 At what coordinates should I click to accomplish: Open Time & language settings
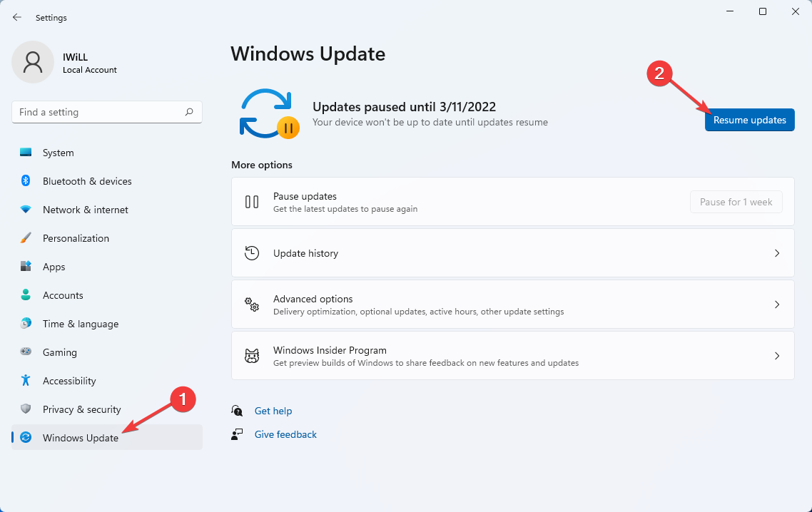pyautogui.click(x=107, y=323)
